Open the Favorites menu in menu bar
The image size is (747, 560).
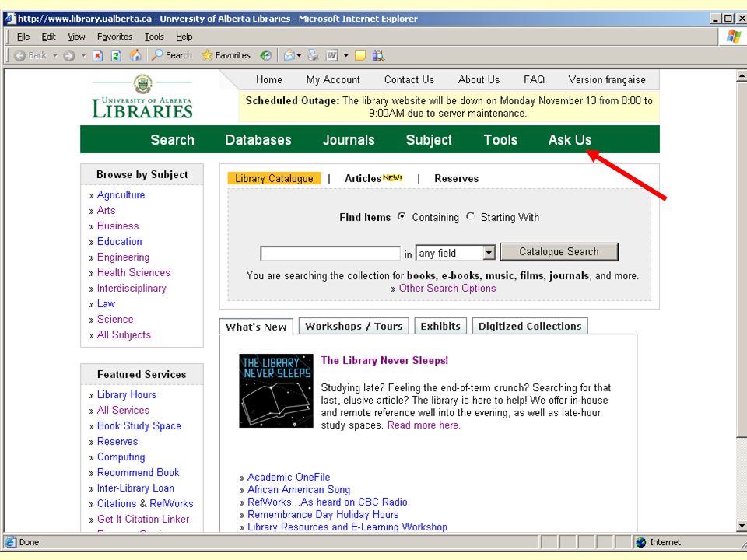(x=115, y=37)
